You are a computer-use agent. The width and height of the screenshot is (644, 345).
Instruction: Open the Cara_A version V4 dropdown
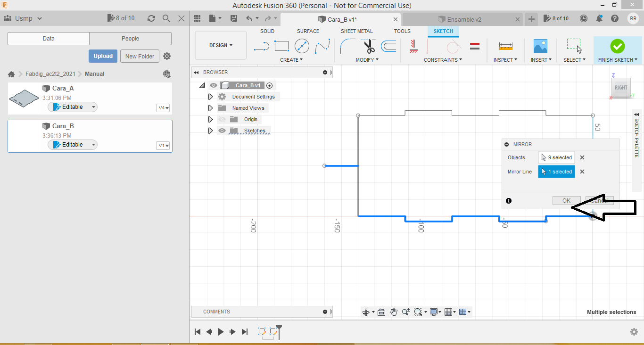tap(163, 108)
